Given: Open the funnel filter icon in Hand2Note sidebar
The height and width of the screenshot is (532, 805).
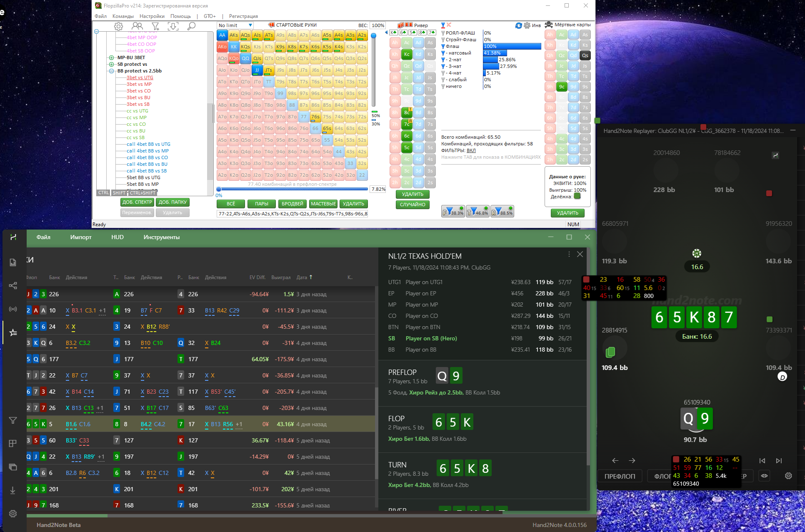Looking at the screenshot, I should click(x=13, y=420).
